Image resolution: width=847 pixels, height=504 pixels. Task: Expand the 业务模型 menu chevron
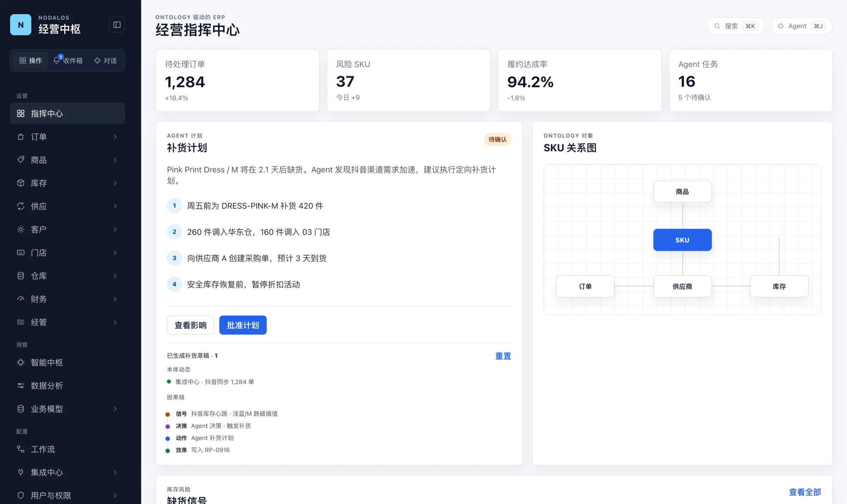(115, 409)
